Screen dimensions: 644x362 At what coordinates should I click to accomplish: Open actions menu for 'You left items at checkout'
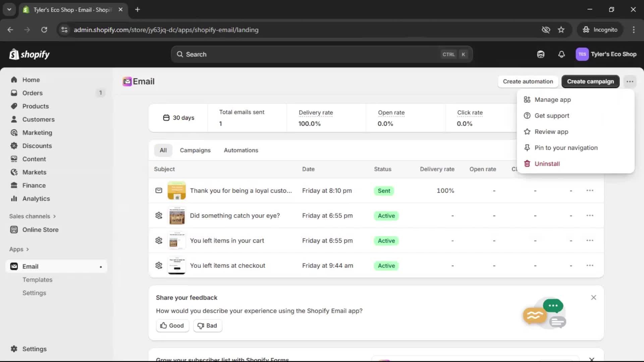click(590, 265)
